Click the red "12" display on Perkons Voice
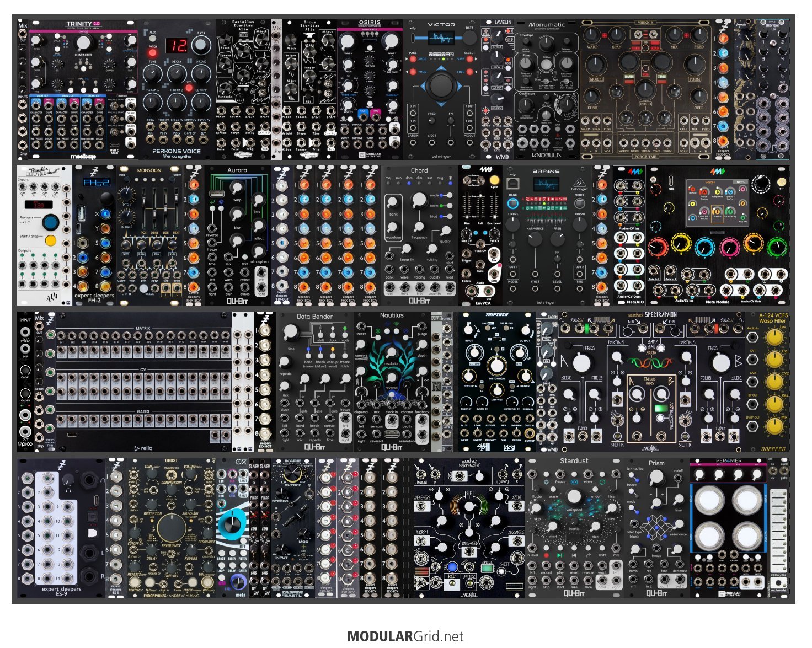This screenshot has height=648, width=812. click(x=177, y=46)
